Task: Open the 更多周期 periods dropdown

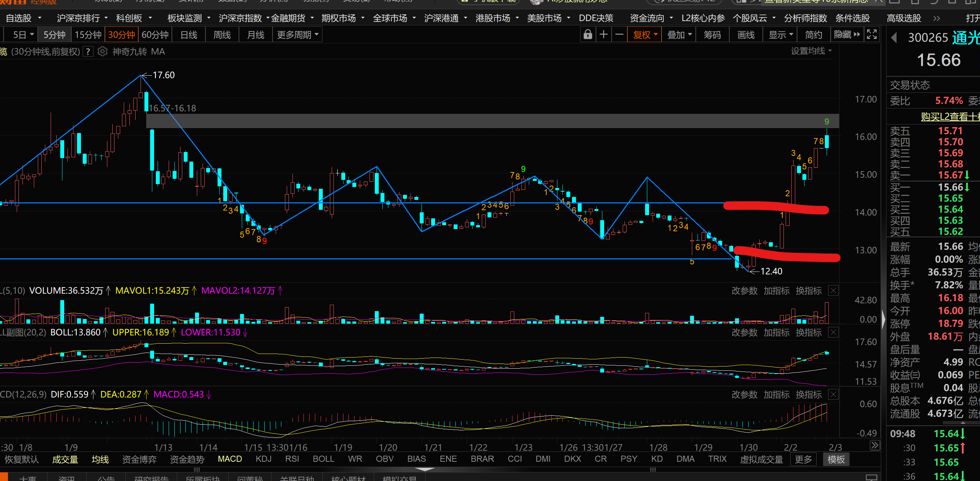Action: point(297,35)
